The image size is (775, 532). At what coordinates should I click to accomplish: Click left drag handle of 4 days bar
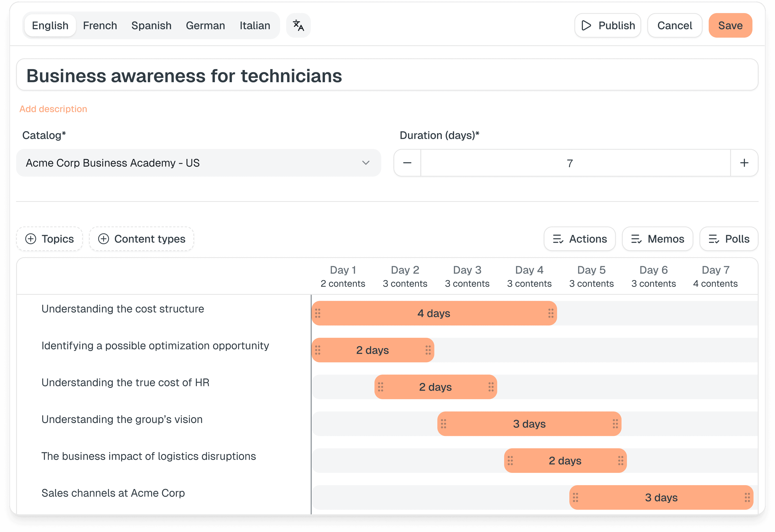click(317, 313)
